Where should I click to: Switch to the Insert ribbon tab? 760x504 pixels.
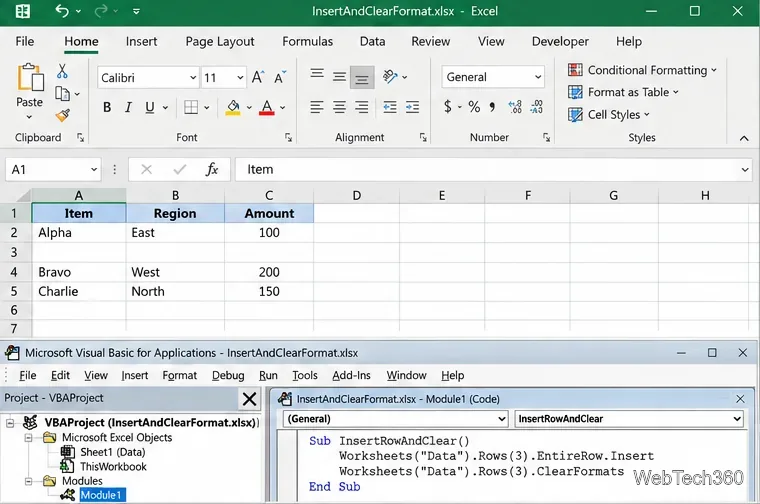(141, 42)
